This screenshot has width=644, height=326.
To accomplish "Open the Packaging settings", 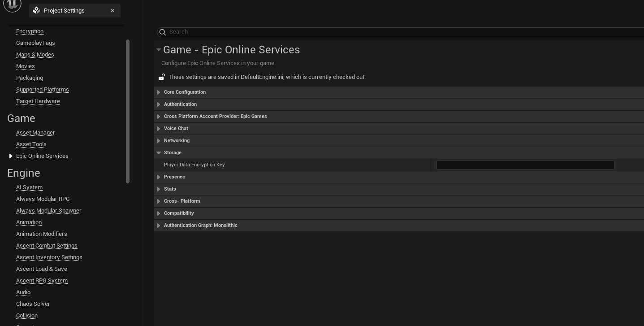I will pos(30,78).
